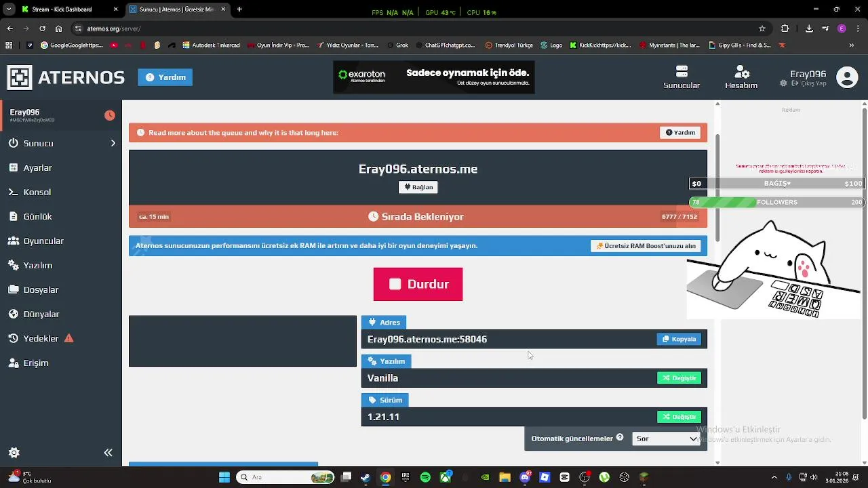This screenshot has width=868, height=488.
Task: Click the user avatar icon
Action: click(x=847, y=77)
